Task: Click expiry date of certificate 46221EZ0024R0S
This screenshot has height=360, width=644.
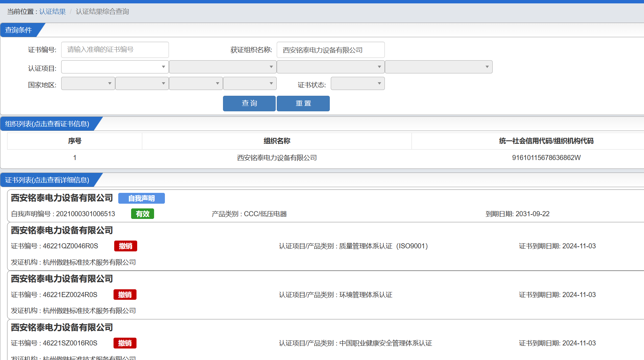Action: (x=557, y=295)
